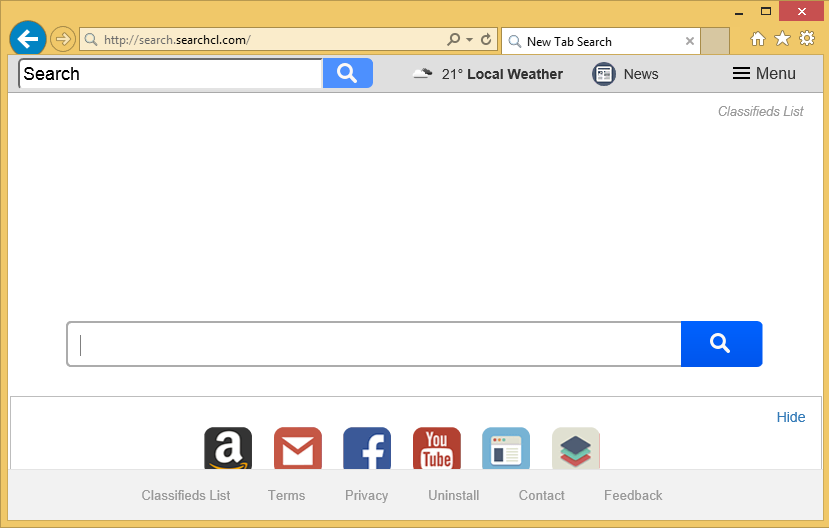The image size is (829, 529).
Task: Click the italic Classifieds List label
Action: click(x=760, y=112)
